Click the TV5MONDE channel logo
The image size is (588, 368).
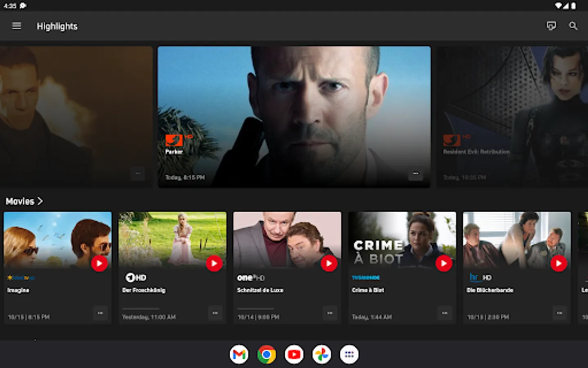366,278
